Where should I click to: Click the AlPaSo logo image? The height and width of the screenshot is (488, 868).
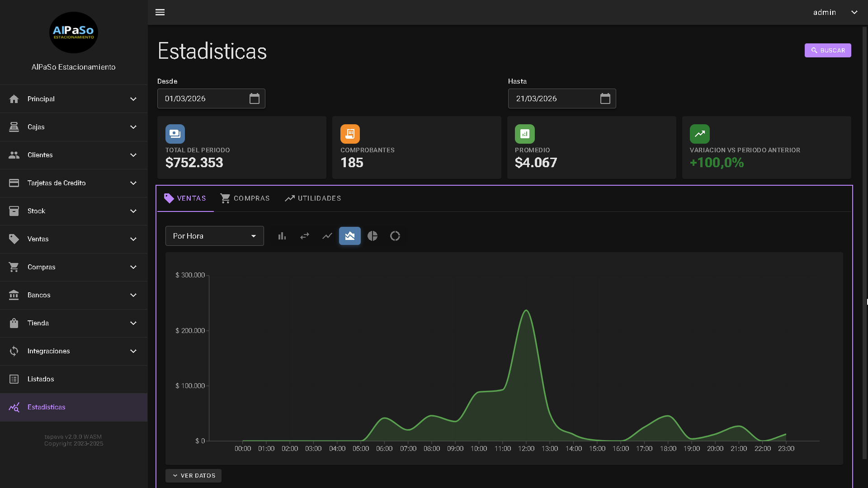coord(74,33)
